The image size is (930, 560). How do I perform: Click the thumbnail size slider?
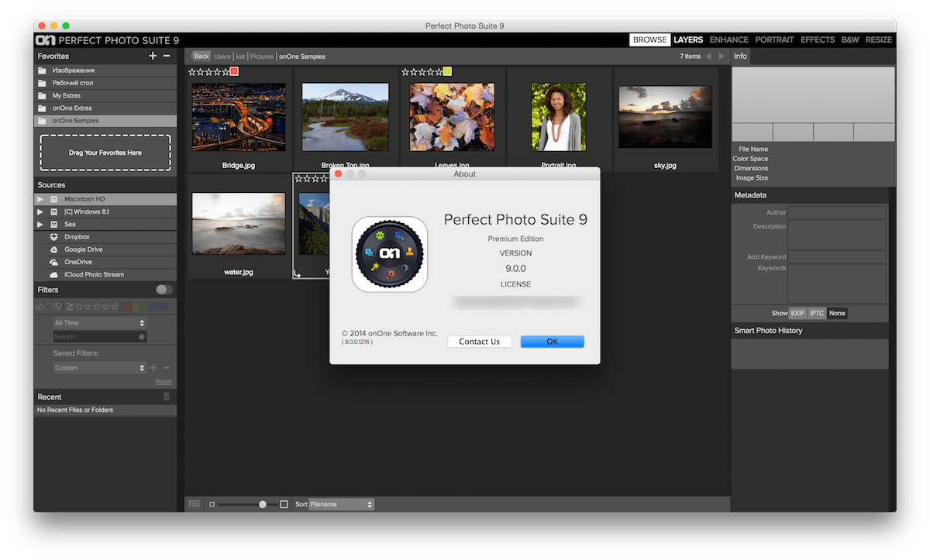263,504
